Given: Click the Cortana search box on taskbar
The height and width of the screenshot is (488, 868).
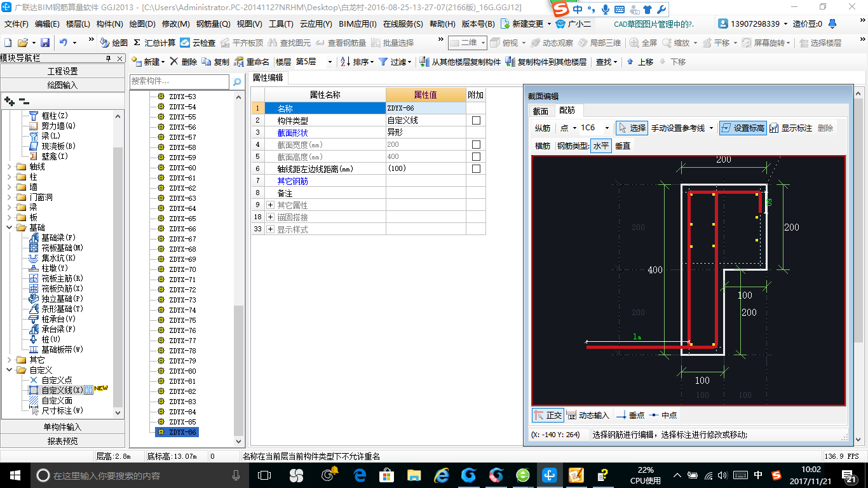Looking at the screenshot, I should (x=139, y=475).
